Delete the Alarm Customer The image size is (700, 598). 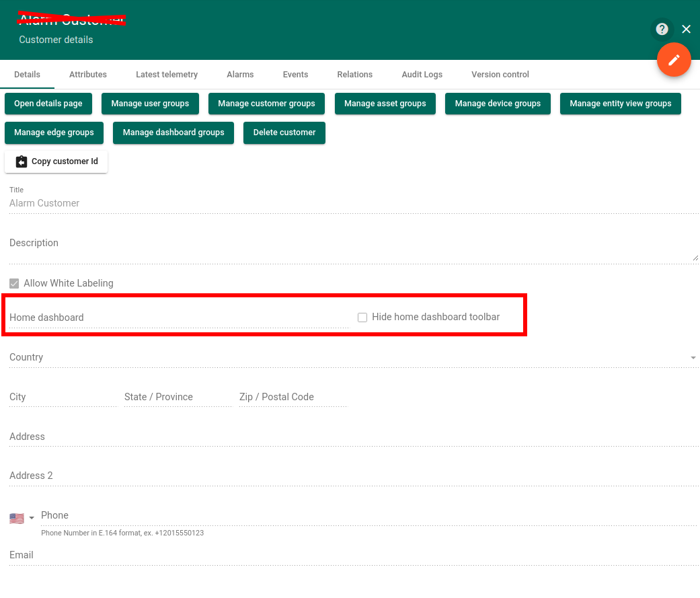283,133
